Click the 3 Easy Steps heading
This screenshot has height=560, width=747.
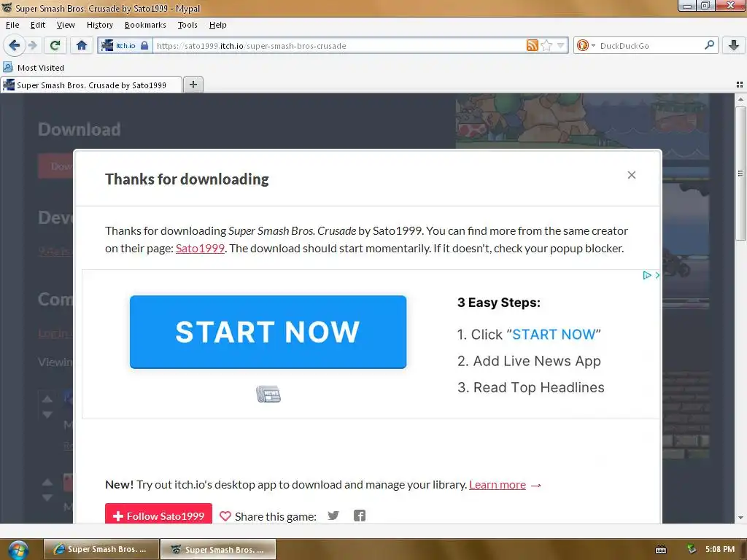point(499,303)
